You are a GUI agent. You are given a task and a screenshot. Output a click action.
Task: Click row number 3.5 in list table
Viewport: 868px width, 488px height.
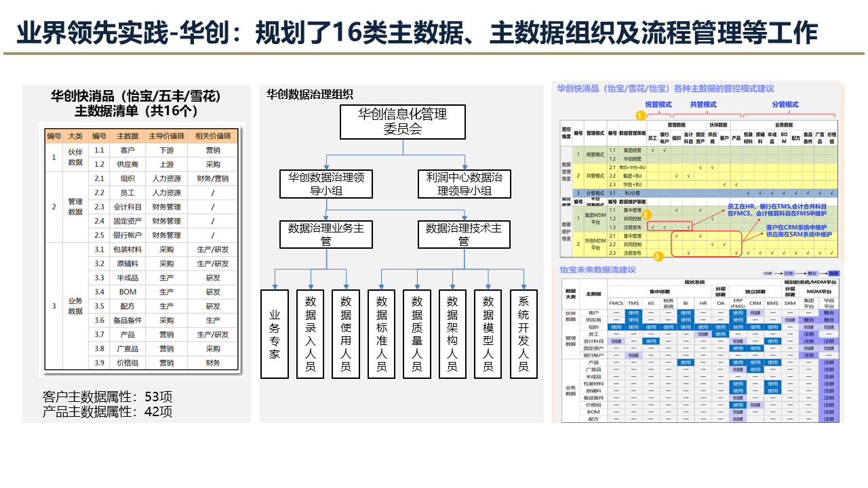coord(99,306)
